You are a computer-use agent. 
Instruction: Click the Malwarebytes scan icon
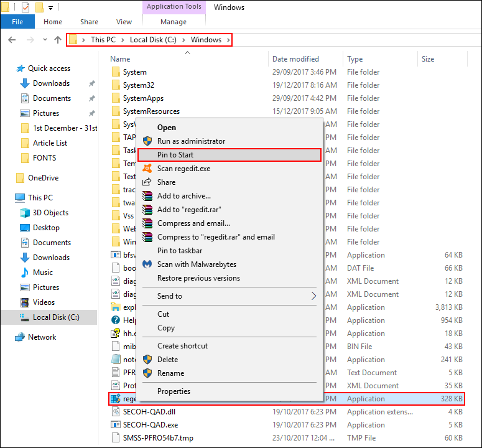(147, 264)
